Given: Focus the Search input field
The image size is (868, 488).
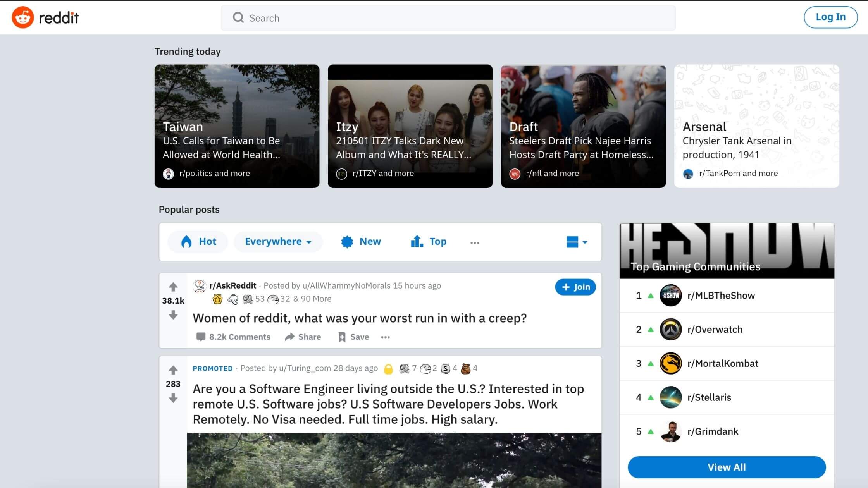Looking at the screenshot, I should pyautogui.click(x=448, y=18).
